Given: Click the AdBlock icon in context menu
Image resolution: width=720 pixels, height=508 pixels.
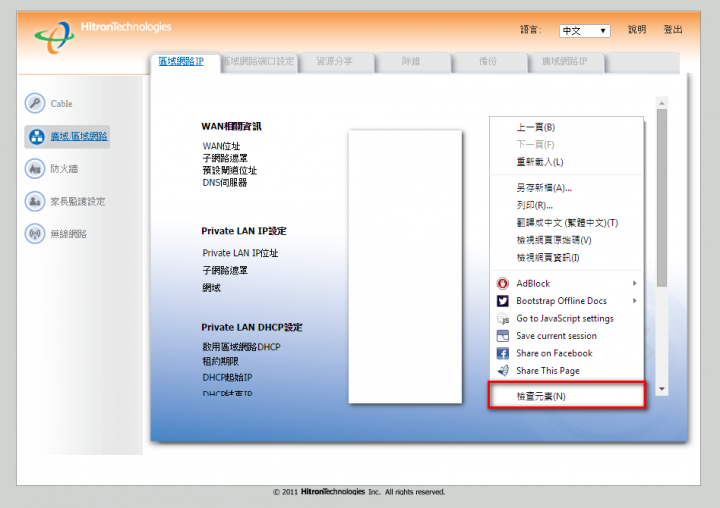Looking at the screenshot, I should (503, 283).
